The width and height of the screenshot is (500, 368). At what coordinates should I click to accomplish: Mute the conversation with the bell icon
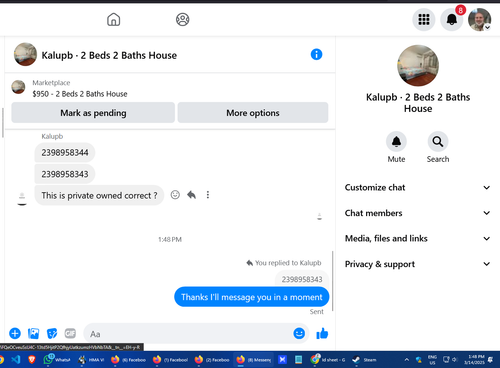[396, 142]
